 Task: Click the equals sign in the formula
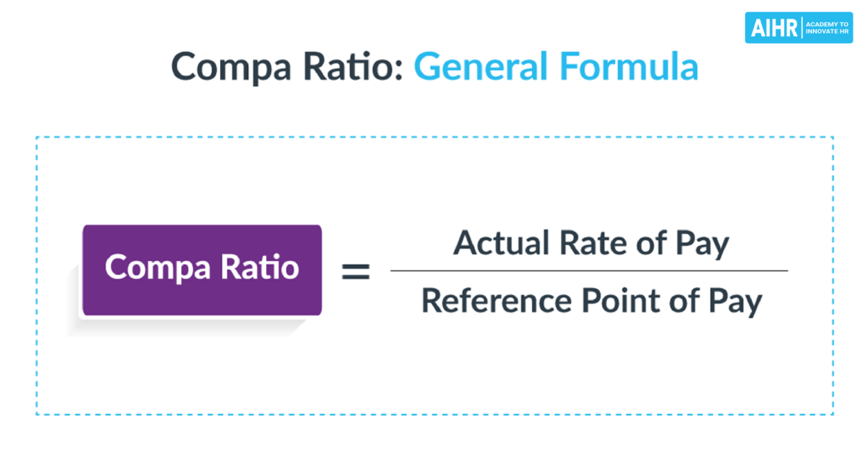tap(356, 271)
